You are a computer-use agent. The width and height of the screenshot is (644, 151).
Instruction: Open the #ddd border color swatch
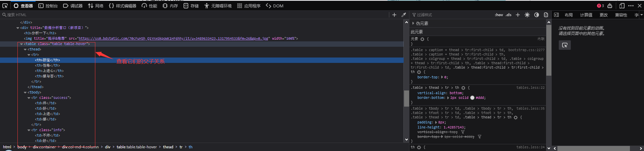pos(472,98)
